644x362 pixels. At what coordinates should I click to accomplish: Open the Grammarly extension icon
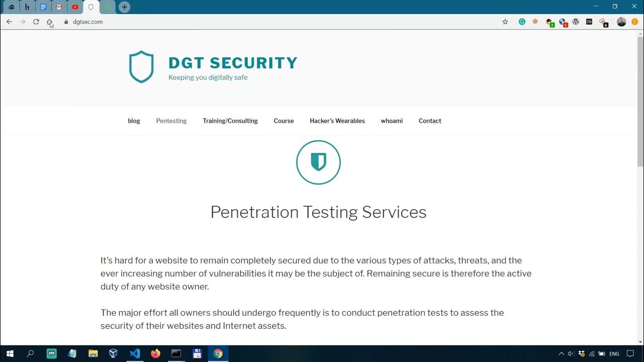(x=522, y=22)
